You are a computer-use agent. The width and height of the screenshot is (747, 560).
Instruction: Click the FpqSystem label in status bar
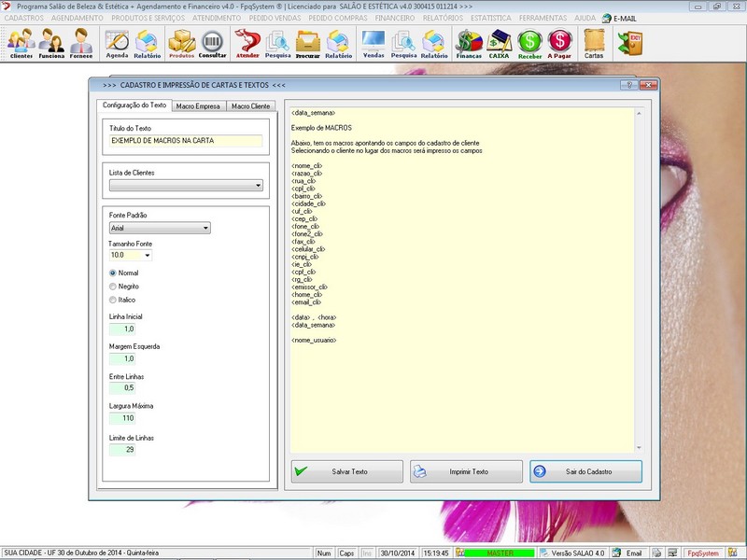(x=703, y=553)
